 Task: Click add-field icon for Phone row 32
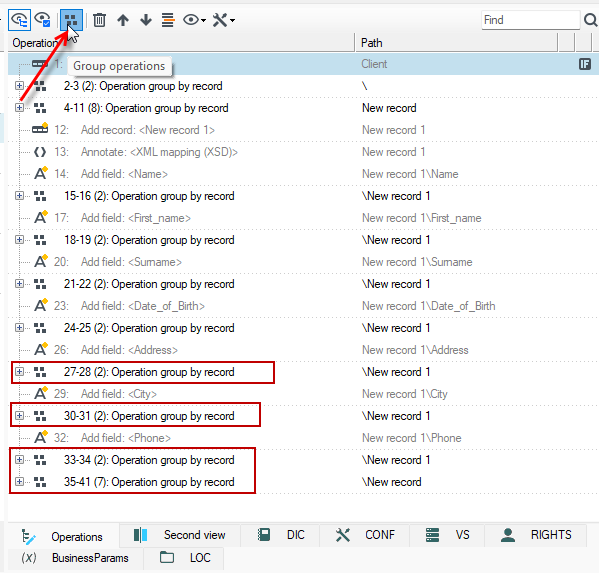click(x=40, y=437)
